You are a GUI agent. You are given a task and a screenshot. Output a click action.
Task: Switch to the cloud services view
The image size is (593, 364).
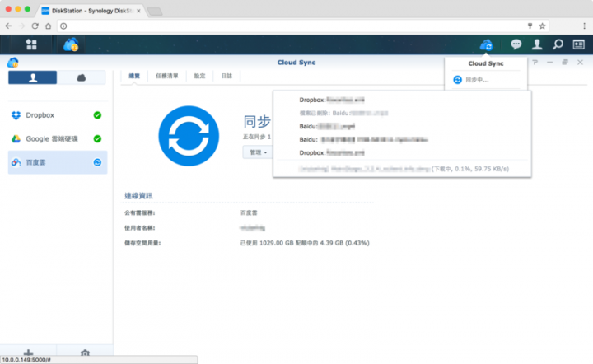tap(82, 77)
